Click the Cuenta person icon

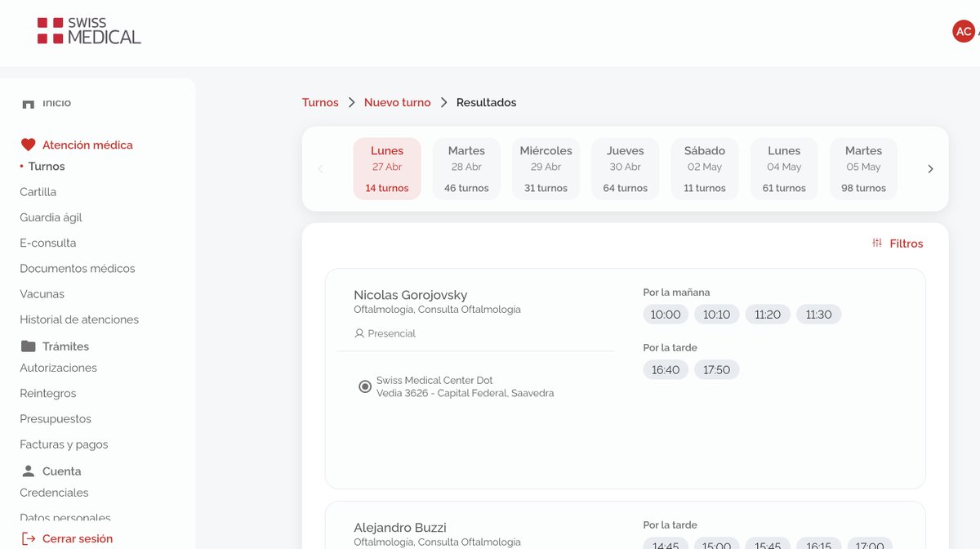click(x=28, y=471)
